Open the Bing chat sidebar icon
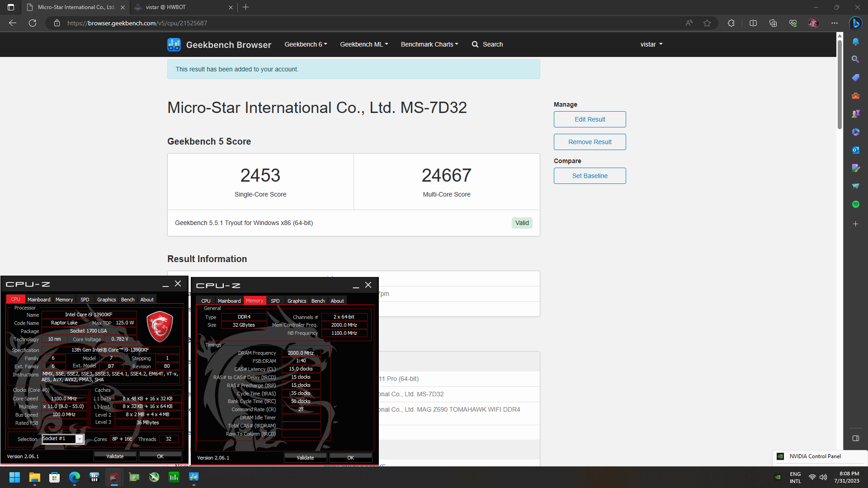The image size is (868, 488). (855, 23)
